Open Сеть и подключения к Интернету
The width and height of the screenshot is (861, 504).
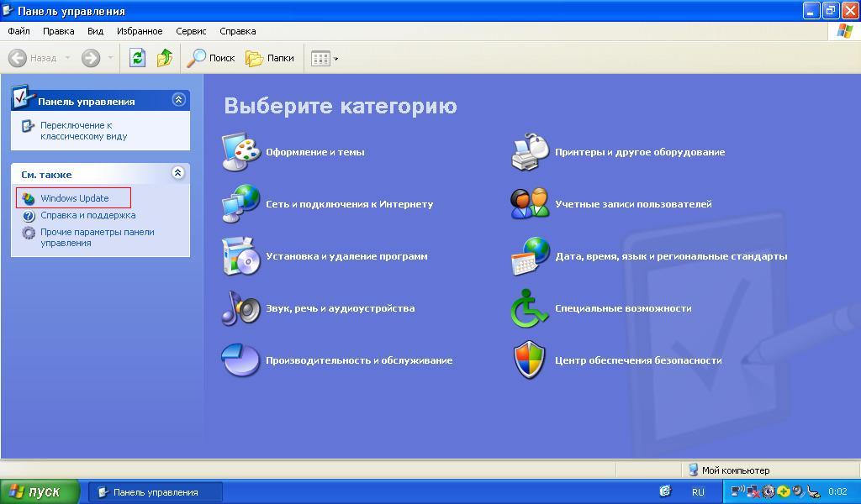coord(349,204)
